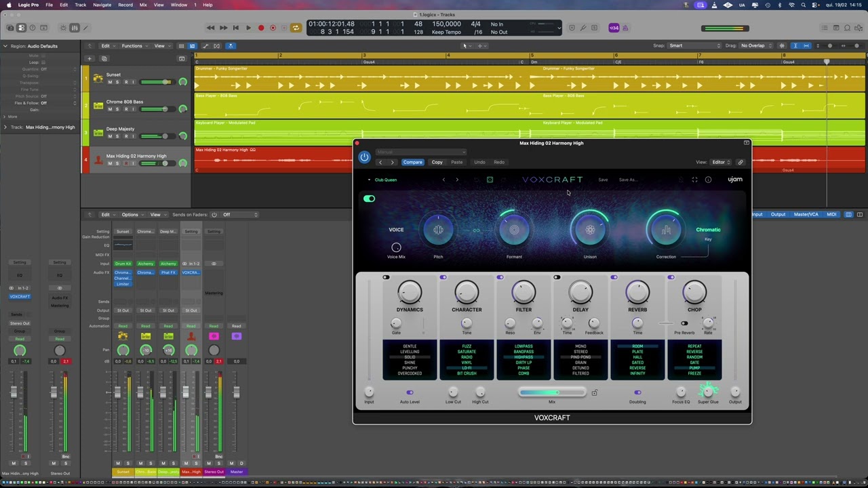Open the Snap Smart dropdown
Viewport: 868px width, 488px height.
694,45
